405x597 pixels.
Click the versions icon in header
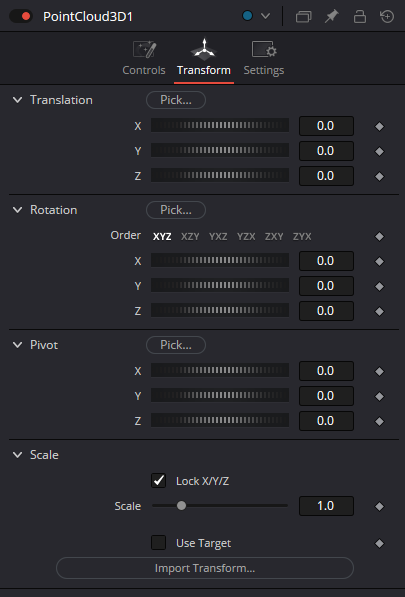(x=303, y=16)
